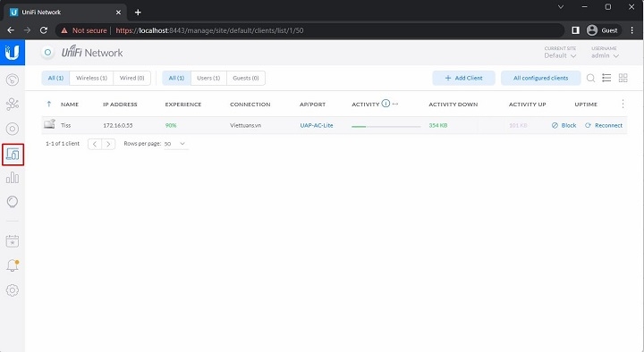The height and width of the screenshot is (352, 644).
Task: Reload the browser page
Action: pyautogui.click(x=44, y=30)
